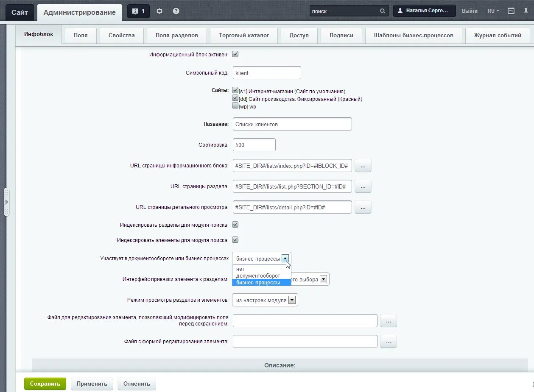Switch to the Торговый каталог tab

244,36
